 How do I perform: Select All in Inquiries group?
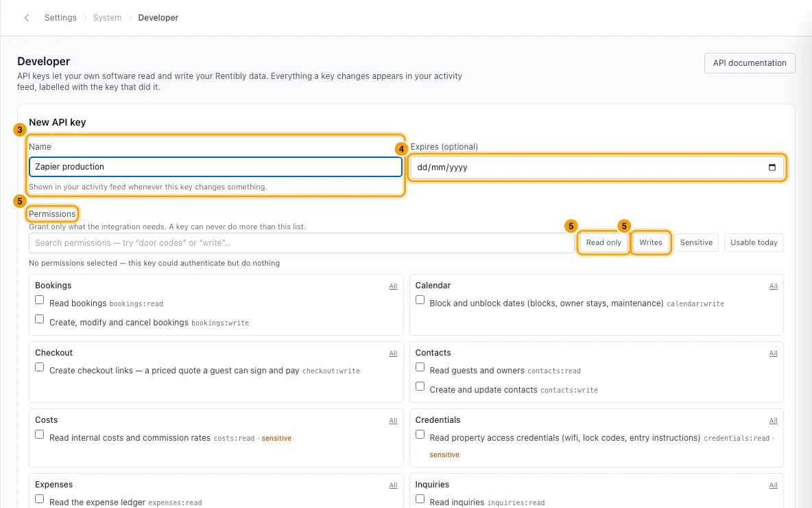[x=773, y=485]
